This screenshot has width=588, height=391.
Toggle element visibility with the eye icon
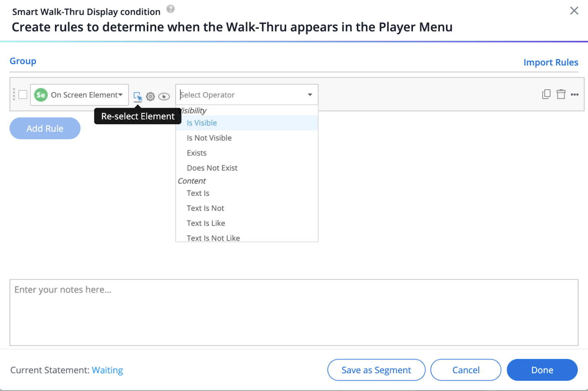164,97
